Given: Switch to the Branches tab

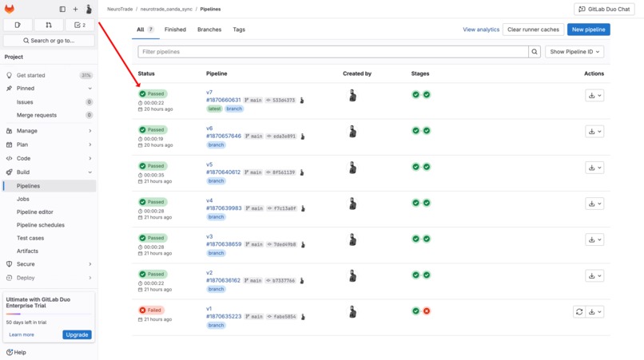Looking at the screenshot, I should [209, 30].
